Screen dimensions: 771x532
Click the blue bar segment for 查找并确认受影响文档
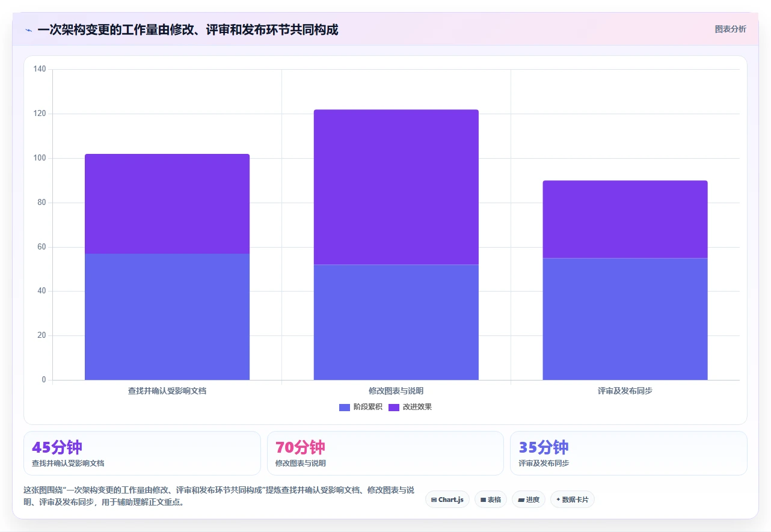[x=167, y=317]
